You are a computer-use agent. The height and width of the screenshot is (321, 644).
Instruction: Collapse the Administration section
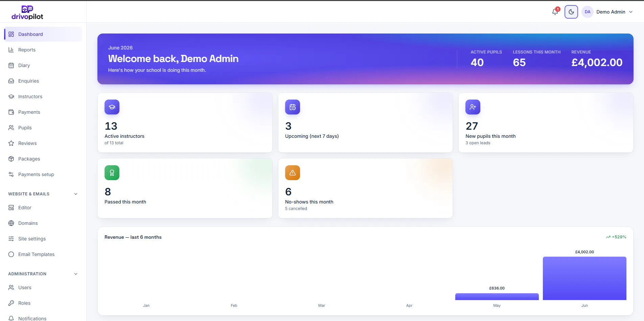(43, 274)
